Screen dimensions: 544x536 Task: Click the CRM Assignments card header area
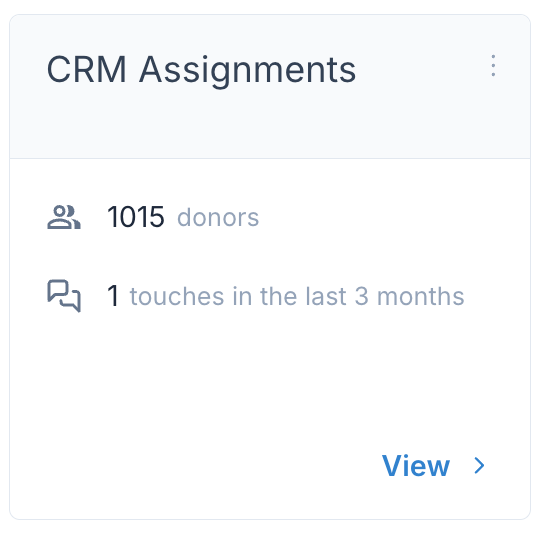click(270, 87)
